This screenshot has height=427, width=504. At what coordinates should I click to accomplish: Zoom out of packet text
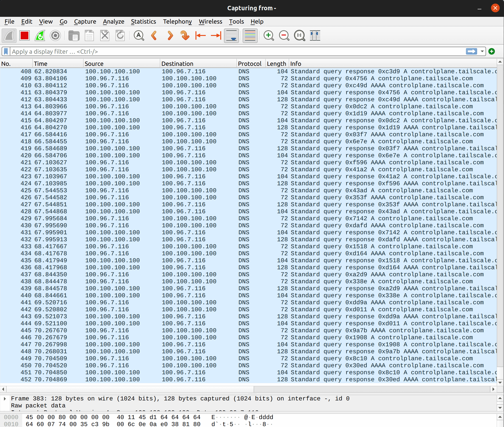tap(284, 35)
